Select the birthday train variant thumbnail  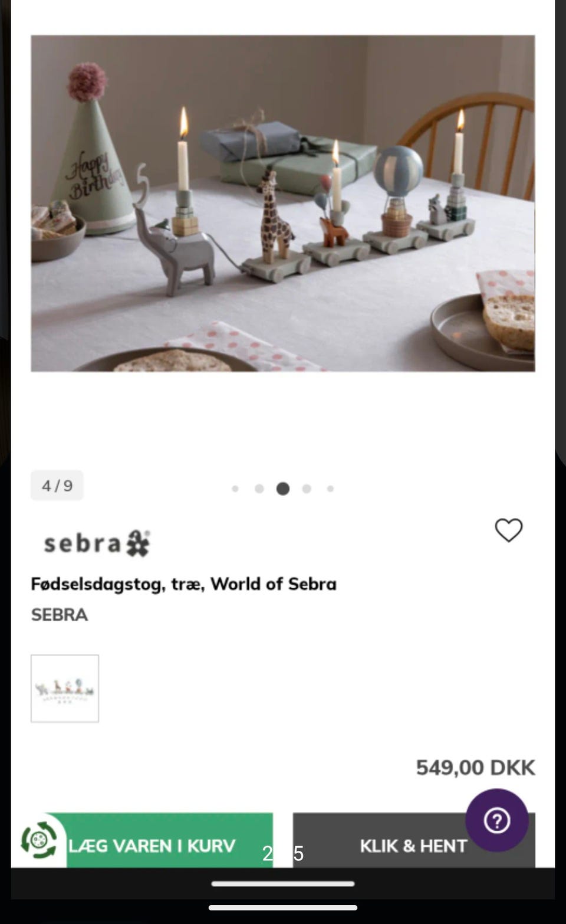(65, 689)
